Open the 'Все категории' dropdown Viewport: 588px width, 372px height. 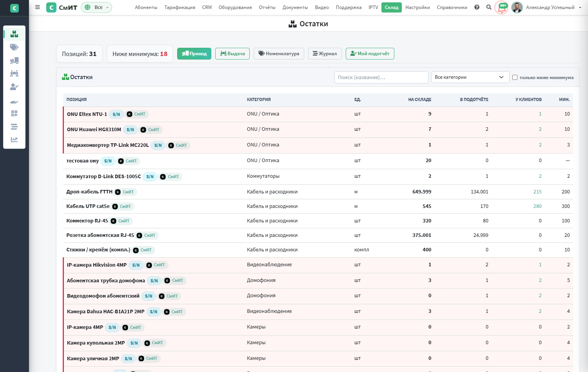(470, 77)
